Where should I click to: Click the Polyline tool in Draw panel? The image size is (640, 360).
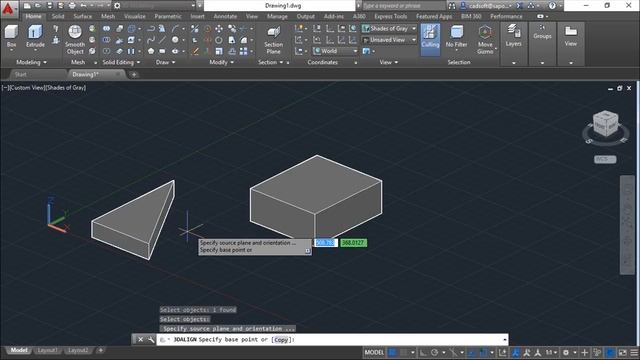[x=151, y=29]
